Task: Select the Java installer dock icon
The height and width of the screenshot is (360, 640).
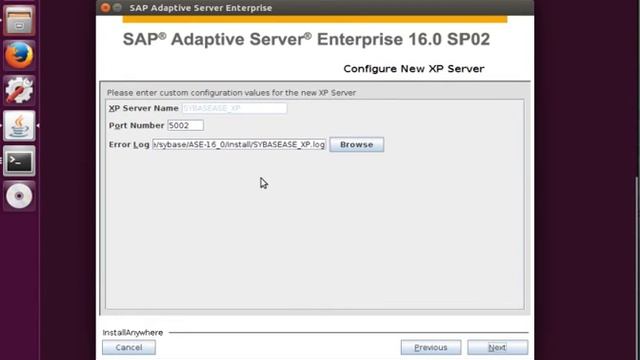Action: [19, 125]
